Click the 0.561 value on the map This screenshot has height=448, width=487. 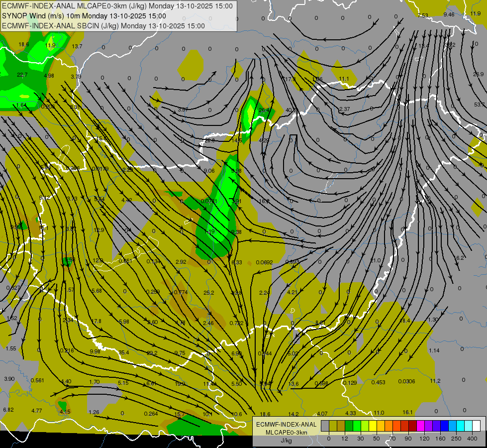tap(37, 380)
